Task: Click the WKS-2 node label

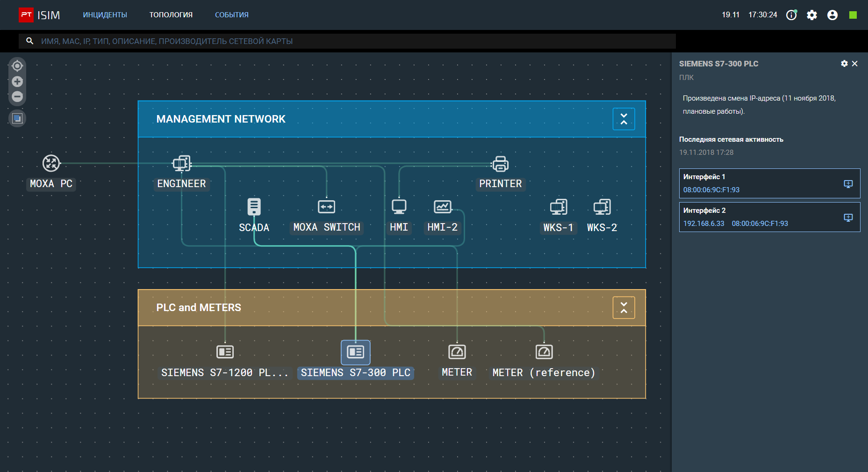Action: [x=602, y=228]
